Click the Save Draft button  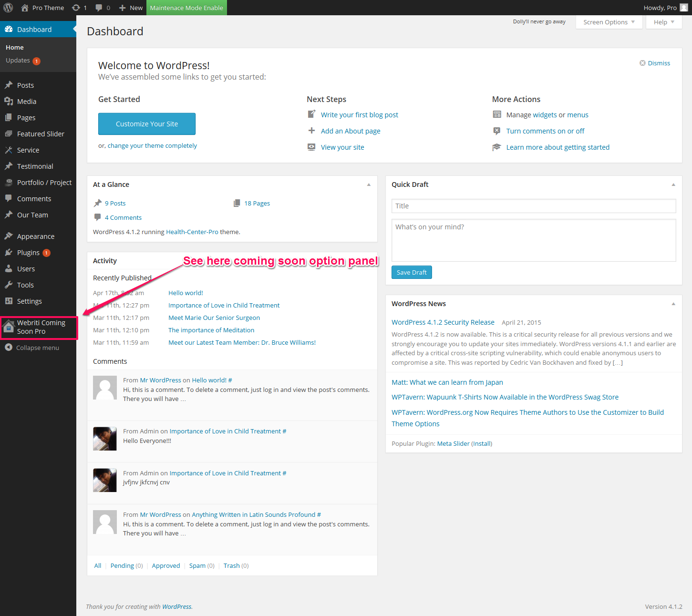(x=412, y=272)
